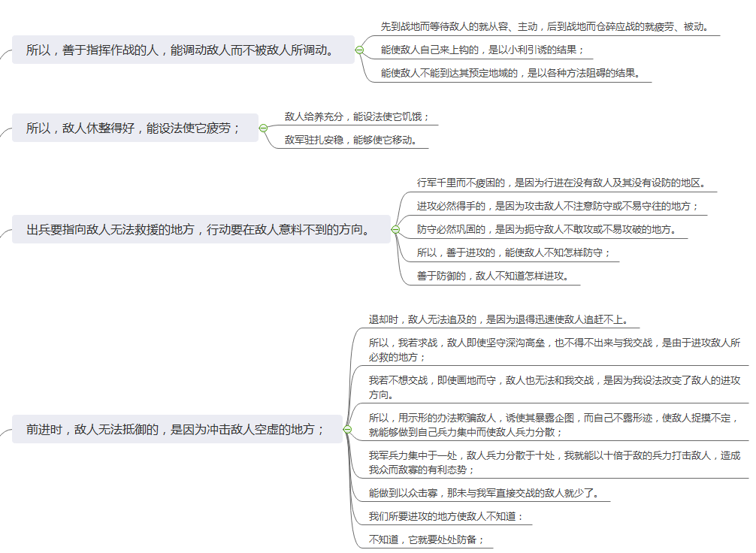
Task: Select subtopic '我军兵力集中于一处，敌人兵力分散于十处'
Action: point(555,462)
